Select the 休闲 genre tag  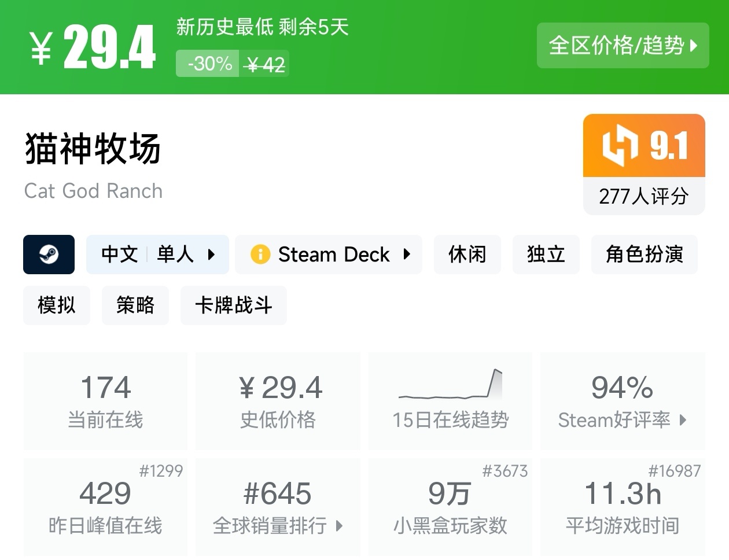pos(467,255)
